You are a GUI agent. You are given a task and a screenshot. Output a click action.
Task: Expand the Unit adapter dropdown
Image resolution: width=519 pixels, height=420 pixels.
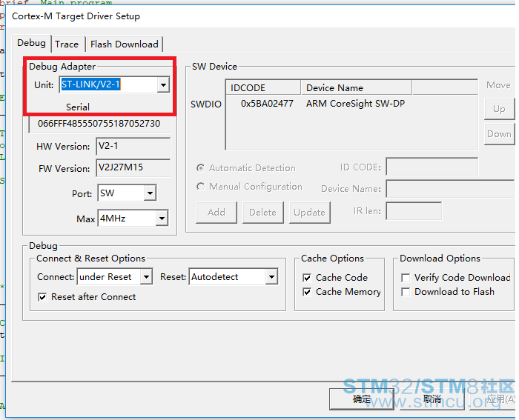[163, 85]
